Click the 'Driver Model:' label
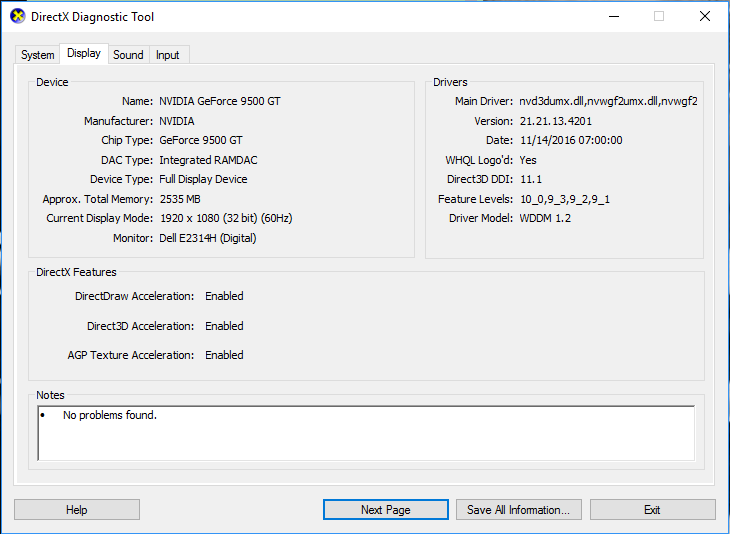Image resolution: width=730 pixels, height=534 pixels. pos(481,218)
